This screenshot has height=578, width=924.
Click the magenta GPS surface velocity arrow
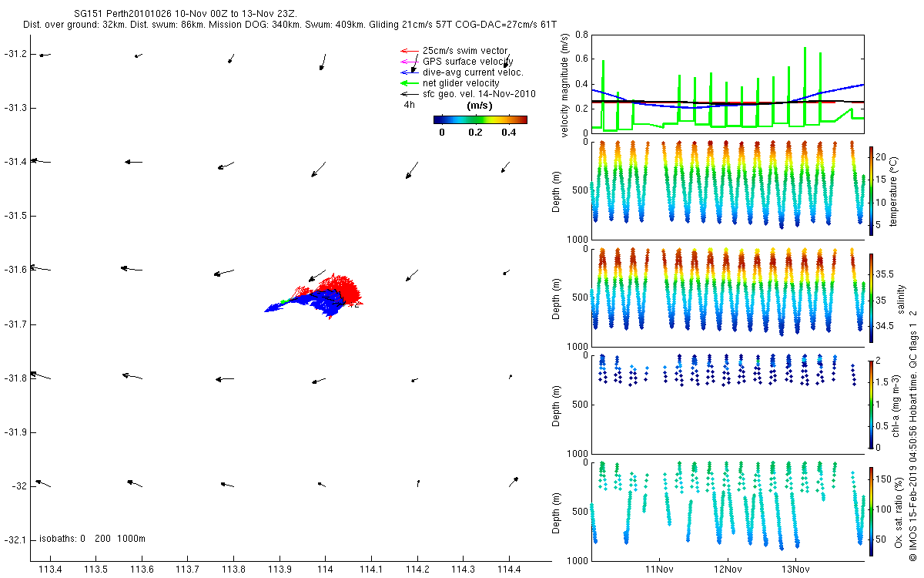pos(408,62)
